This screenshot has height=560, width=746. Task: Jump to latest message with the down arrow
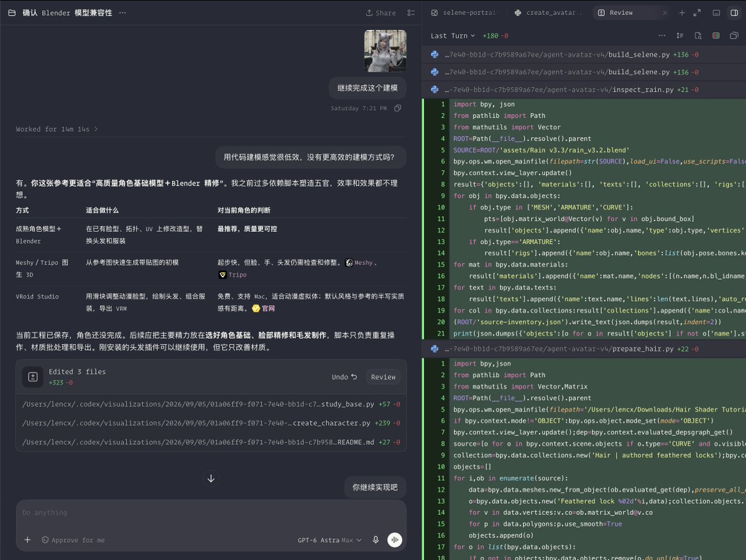[211, 478]
